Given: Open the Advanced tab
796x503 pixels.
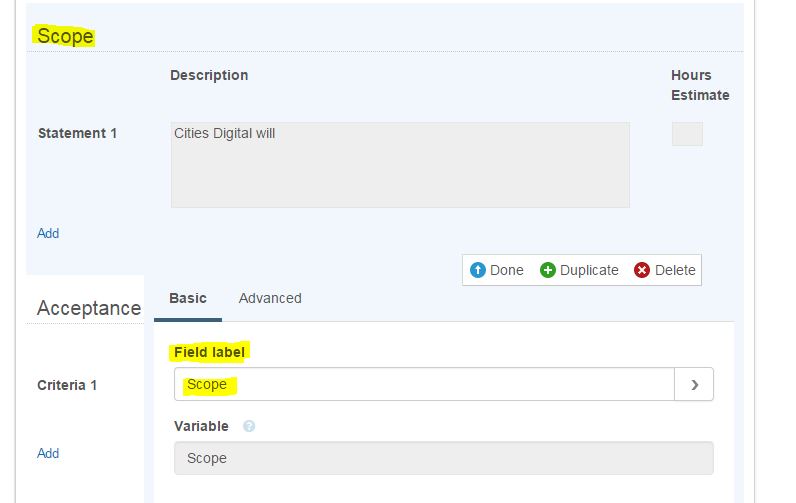Looking at the screenshot, I should (270, 298).
